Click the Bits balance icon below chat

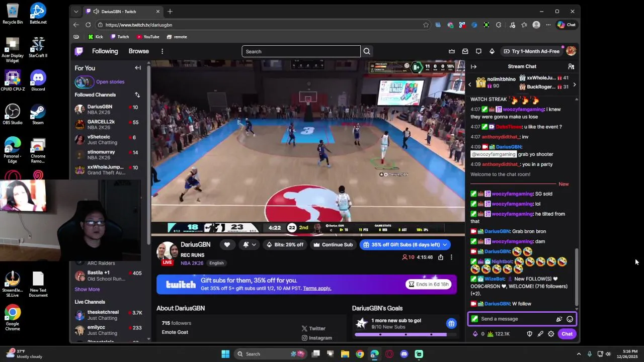tap(475, 334)
